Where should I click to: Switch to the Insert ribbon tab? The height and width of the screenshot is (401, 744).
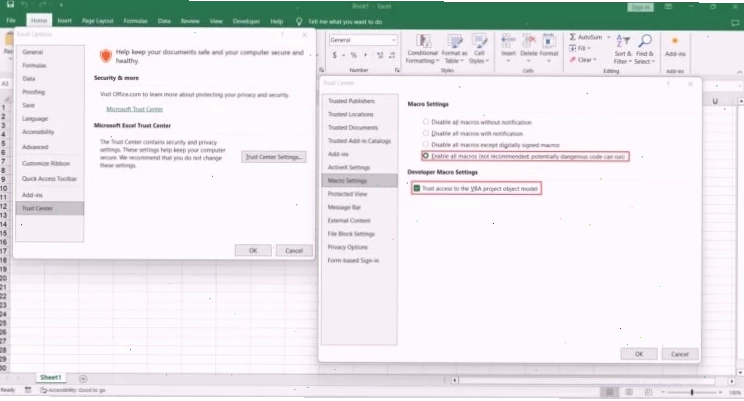coord(65,21)
